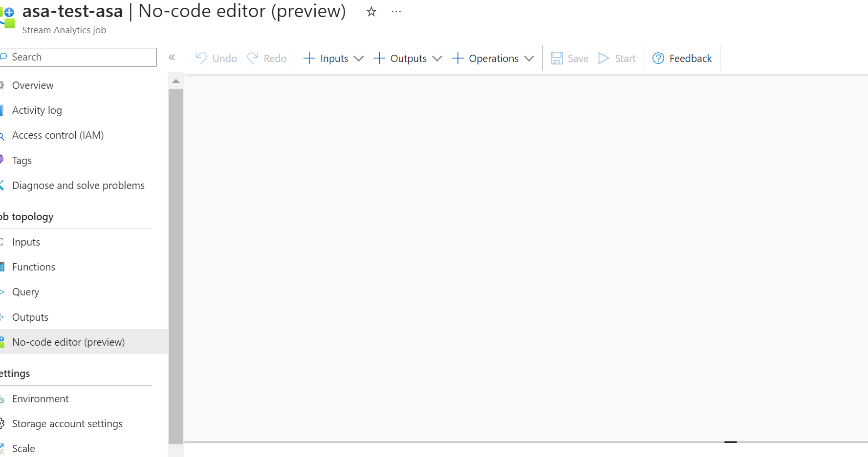The height and width of the screenshot is (457, 868).
Task: Click the Stream Analytics job logo icon
Action: [7, 17]
